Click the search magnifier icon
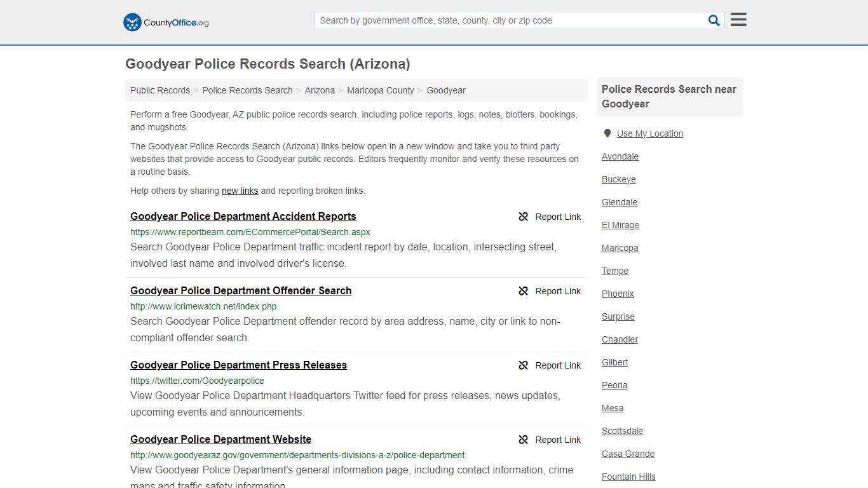The height and width of the screenshot is (488, 868). (714, 20)
